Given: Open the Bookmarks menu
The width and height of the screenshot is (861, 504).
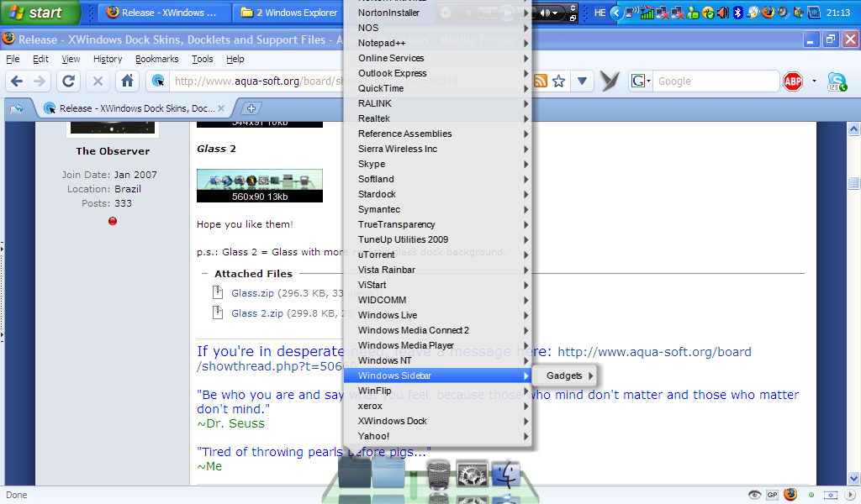Looking at the screenshot, I should tap(156, 59).
